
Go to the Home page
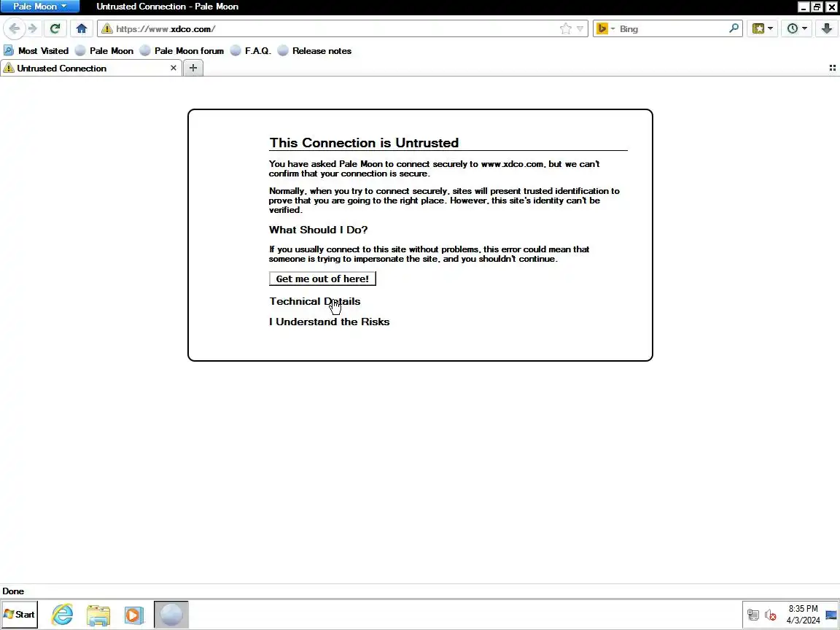(82, 28)
